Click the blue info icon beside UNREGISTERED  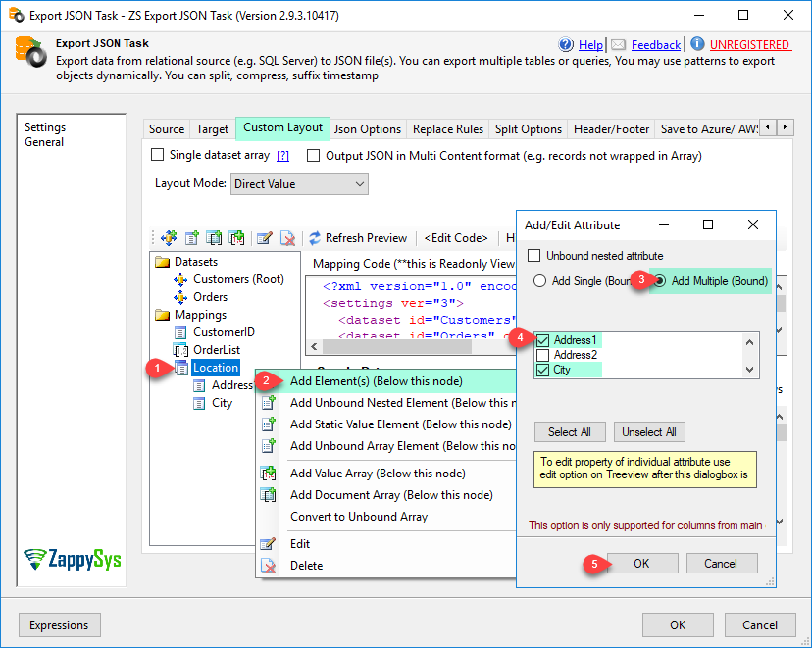click(697, 44)
